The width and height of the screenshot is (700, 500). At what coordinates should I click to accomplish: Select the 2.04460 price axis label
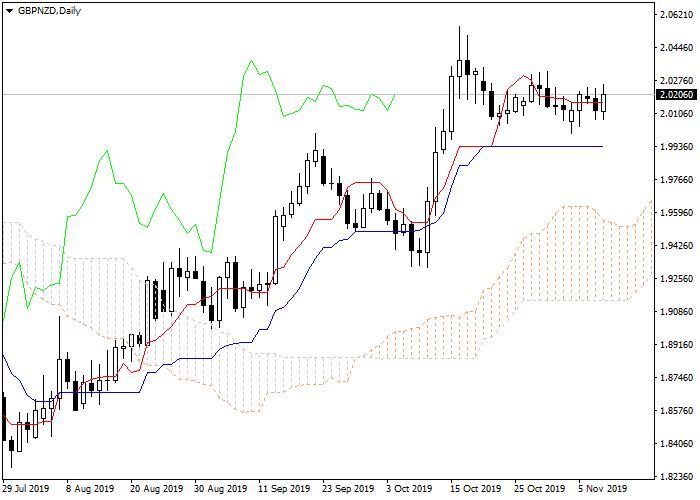point(677,48)
